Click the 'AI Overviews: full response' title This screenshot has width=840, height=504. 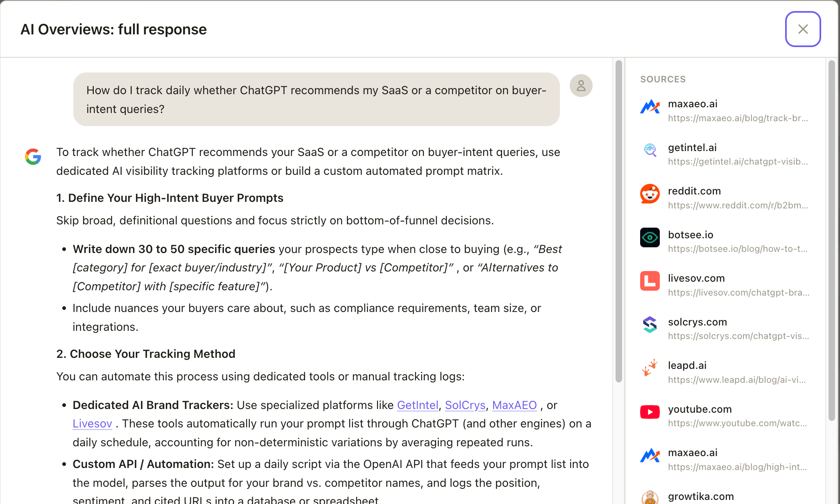pos(113,29)
